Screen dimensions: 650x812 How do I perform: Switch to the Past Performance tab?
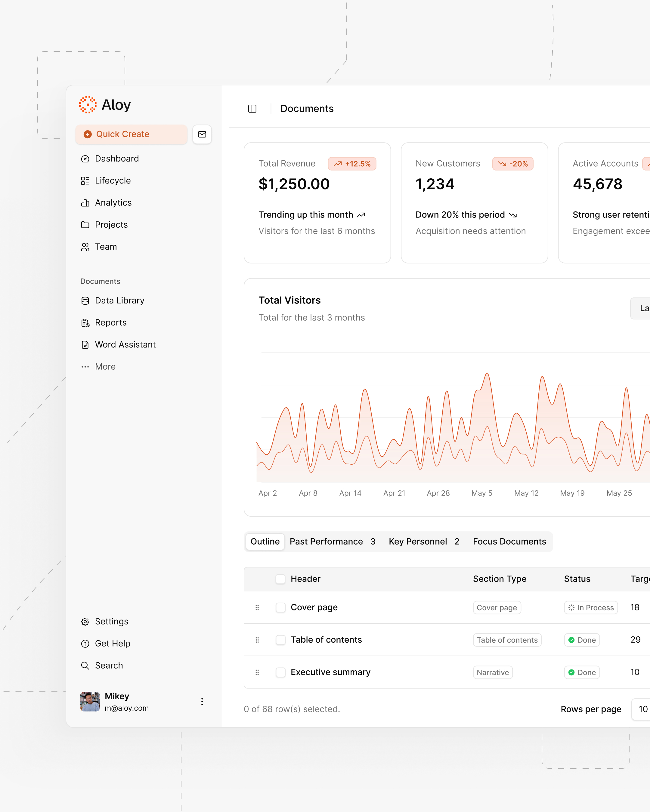click(x=332, y=542)
